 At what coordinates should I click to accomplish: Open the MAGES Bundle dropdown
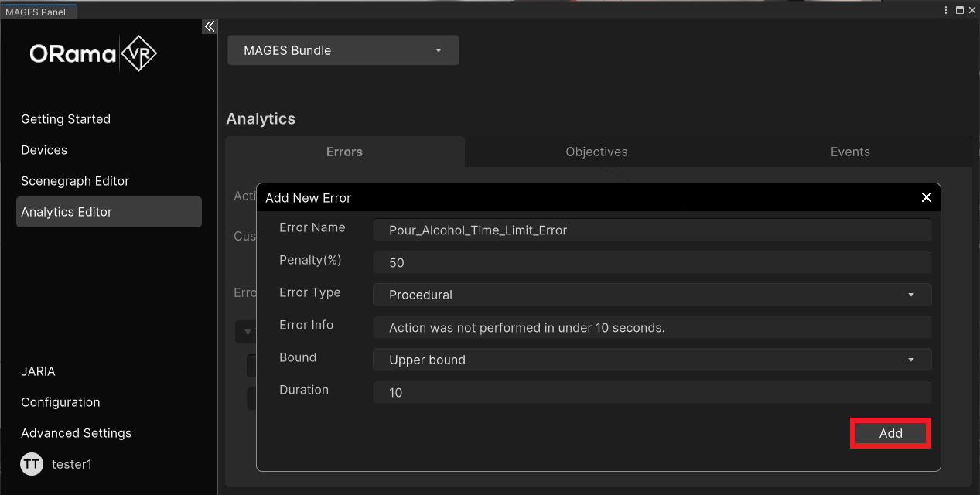(343, 49)
